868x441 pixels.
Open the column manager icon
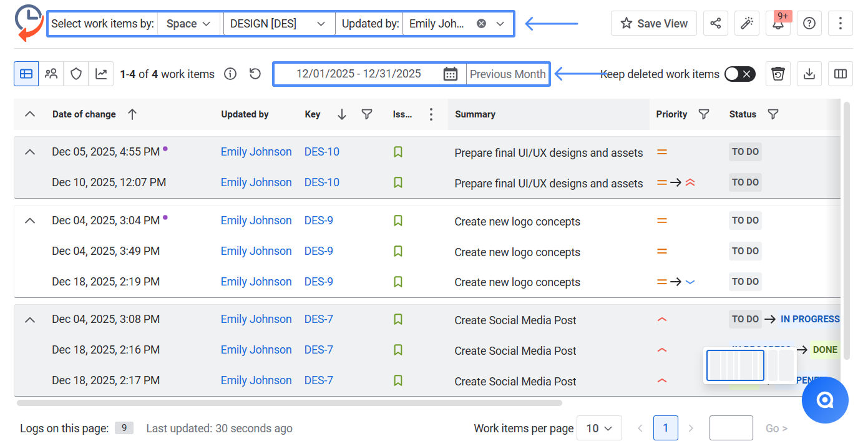[x=840, y=74]
